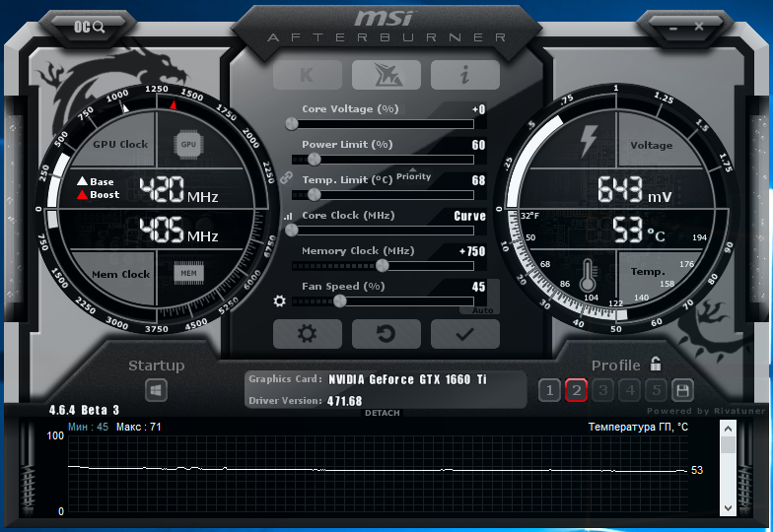This screenshot has height=532, width=773.
Task: Click the graphics card name GTX 1660 Ti
Action: [x=408, y=379]
